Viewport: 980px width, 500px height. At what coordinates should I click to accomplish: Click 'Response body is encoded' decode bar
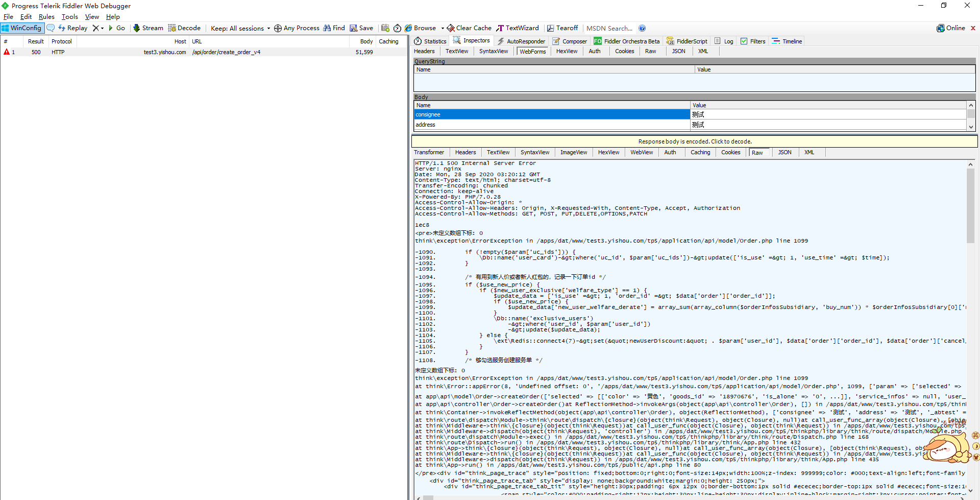(695, 141)
